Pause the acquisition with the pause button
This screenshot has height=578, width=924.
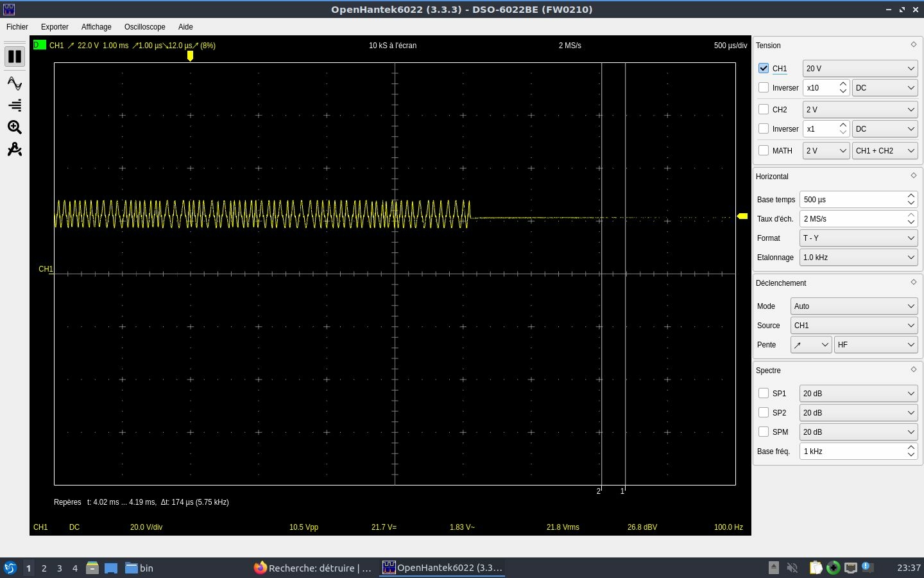pyautogui.click(x=14, y=57)
